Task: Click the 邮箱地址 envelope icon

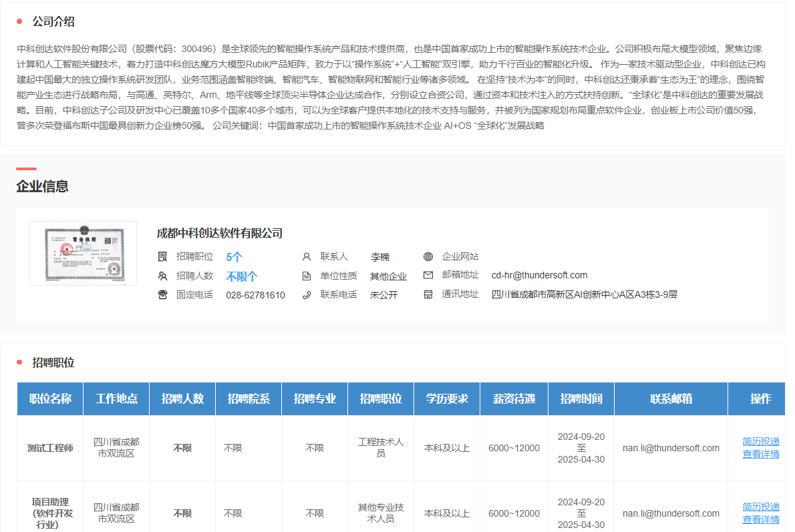Action: (x=428, y=275)
